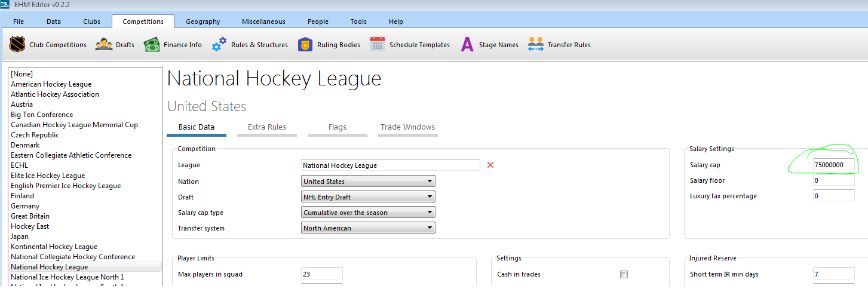Open Finance Info
This screenshot has height=304, width=868.
point(173,45)
